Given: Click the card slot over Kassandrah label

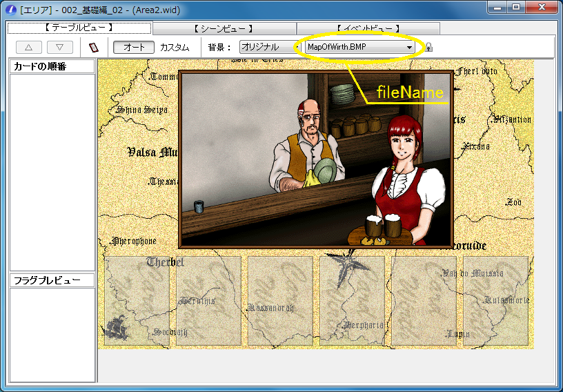Looking at the screenshot, I should pos(280,301).
